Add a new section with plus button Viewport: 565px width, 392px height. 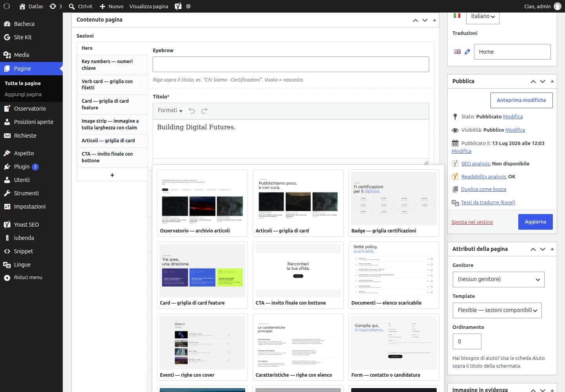[x=112, y=175]
